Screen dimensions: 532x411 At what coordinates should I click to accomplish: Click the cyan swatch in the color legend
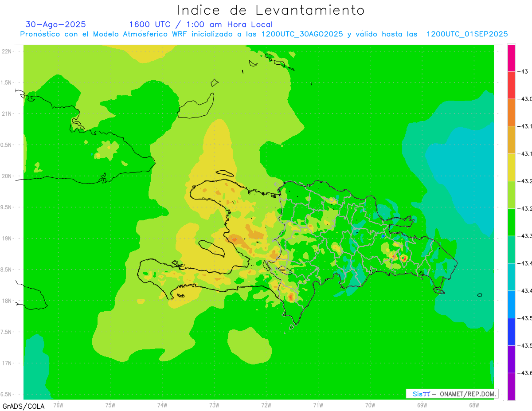coord(511,277)
